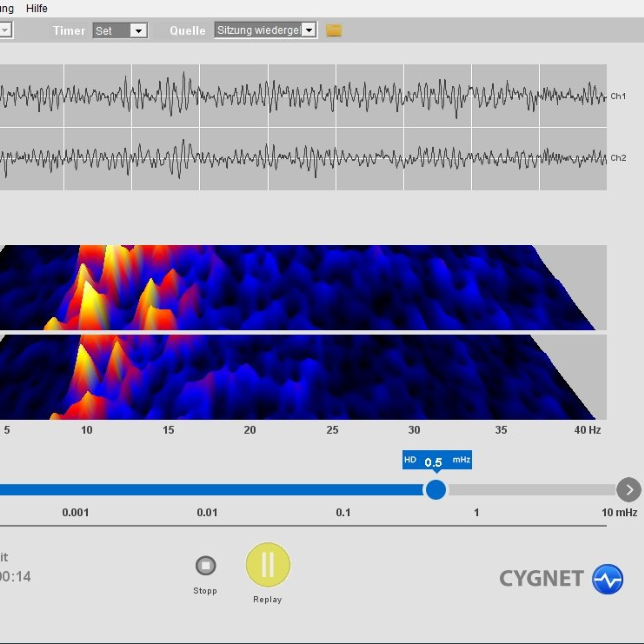The image size is (644, 644).
Task: Click the blue frequency slider handle
Action: (436, 490)
